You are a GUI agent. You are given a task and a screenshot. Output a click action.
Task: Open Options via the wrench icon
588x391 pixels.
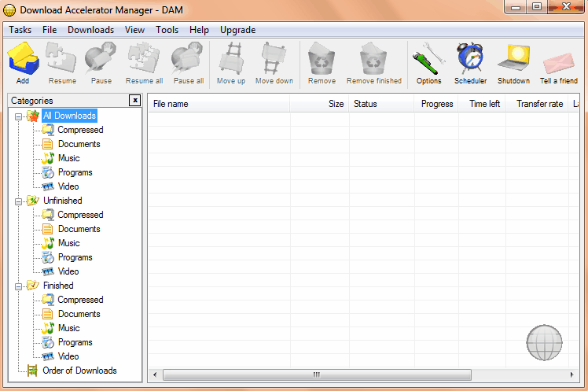coord(428,58)
